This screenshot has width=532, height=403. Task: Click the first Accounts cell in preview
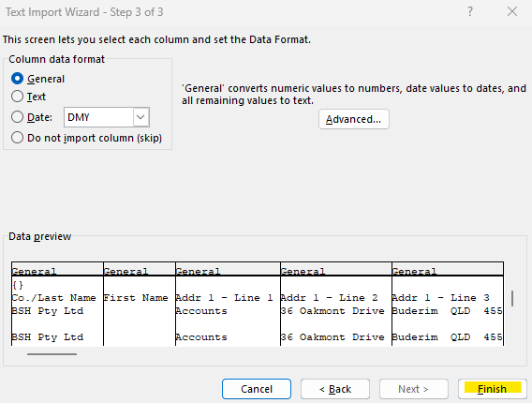[x=201, y=311]
